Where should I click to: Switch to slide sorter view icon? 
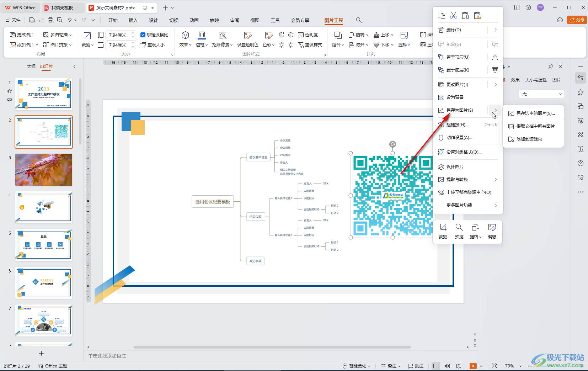coord(447,366)
